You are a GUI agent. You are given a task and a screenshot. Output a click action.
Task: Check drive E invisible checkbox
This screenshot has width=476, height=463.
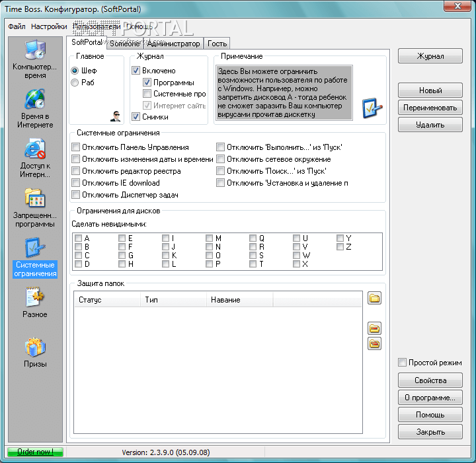coord(122,238)
